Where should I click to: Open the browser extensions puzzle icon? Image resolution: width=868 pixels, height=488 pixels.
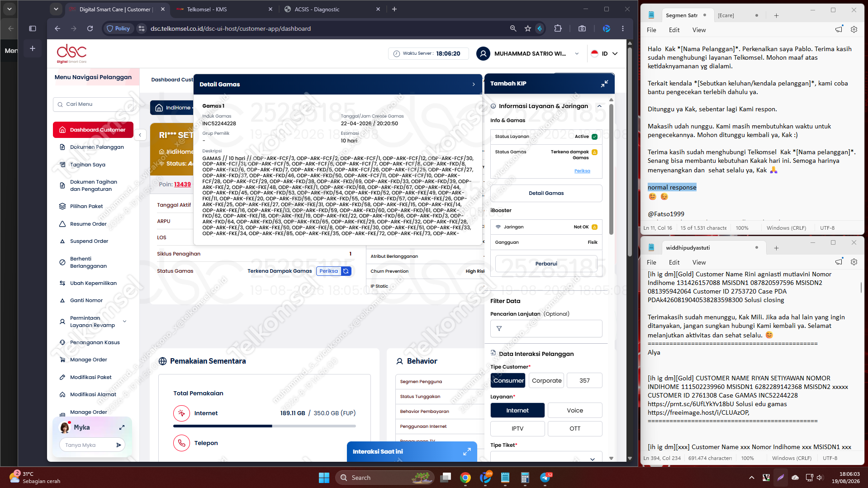[x=558, y=28]
